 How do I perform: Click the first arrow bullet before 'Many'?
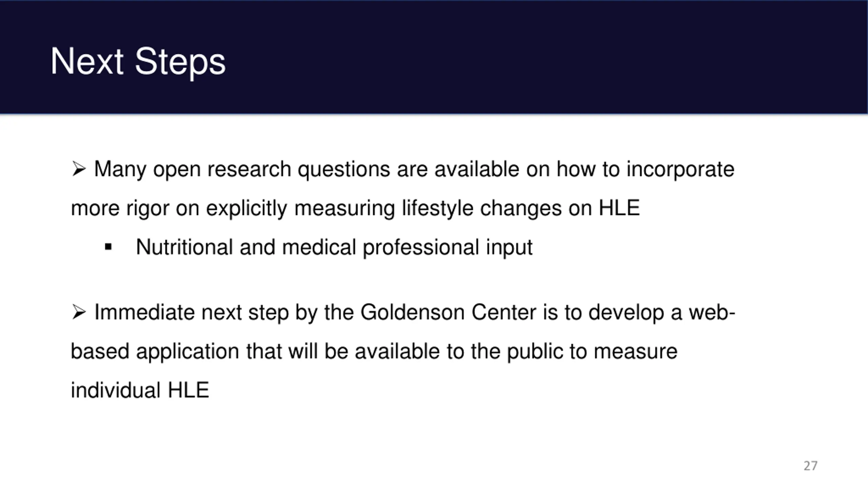pos(79,169)
